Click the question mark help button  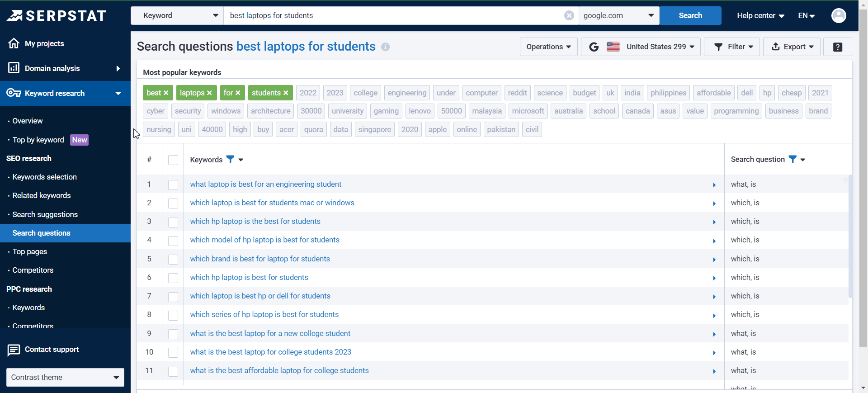[x=837, y=47]
